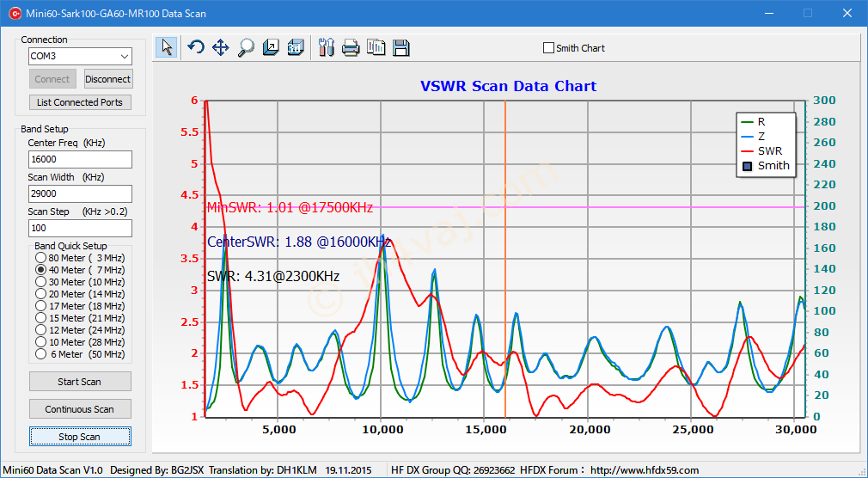The image size is (868, 478).
Task: Click List Connected Ports button
Action: click(x=80, y=102)
